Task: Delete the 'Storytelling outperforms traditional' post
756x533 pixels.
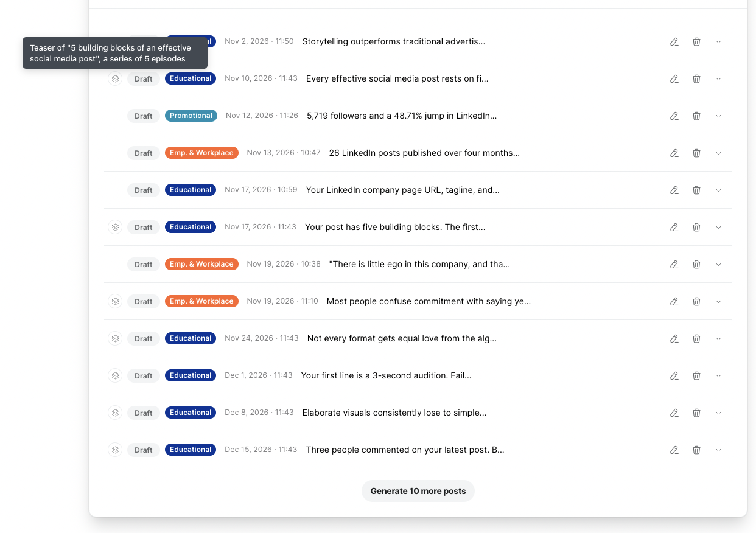Action: pyautogui.click(x=696, y=42)
